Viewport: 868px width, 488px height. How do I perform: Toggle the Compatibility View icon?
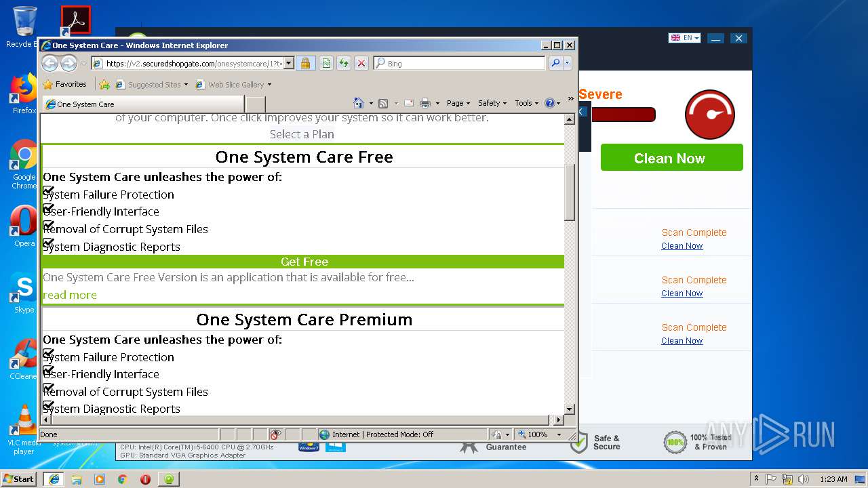pyautogui.click(x=326, y=63)
